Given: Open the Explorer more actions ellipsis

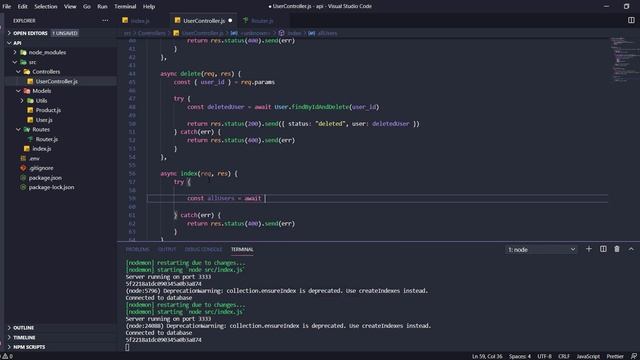Looking at the screenshot, I should (105, 20).
